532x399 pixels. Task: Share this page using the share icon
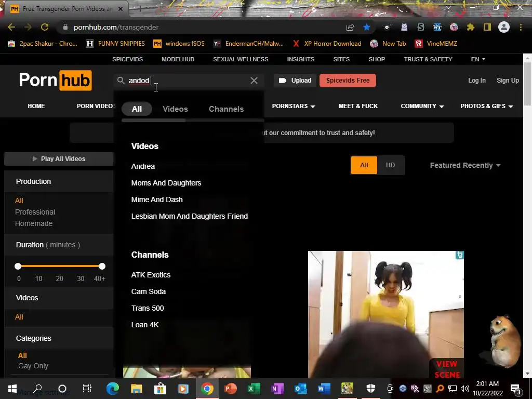click(x=350, y=27)
